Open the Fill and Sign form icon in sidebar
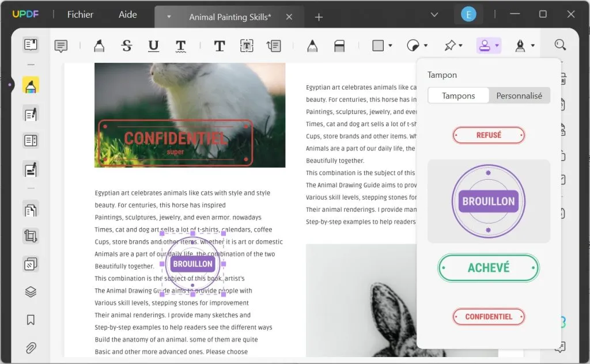This screenshot has width=590, height=364. [x=31, y=169]
